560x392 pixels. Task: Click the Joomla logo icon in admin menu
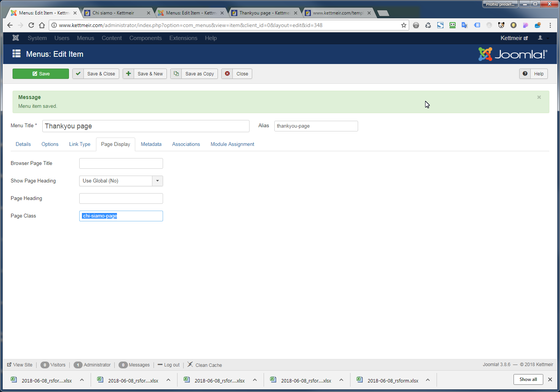pyautogui.click(x=16, y=38)
